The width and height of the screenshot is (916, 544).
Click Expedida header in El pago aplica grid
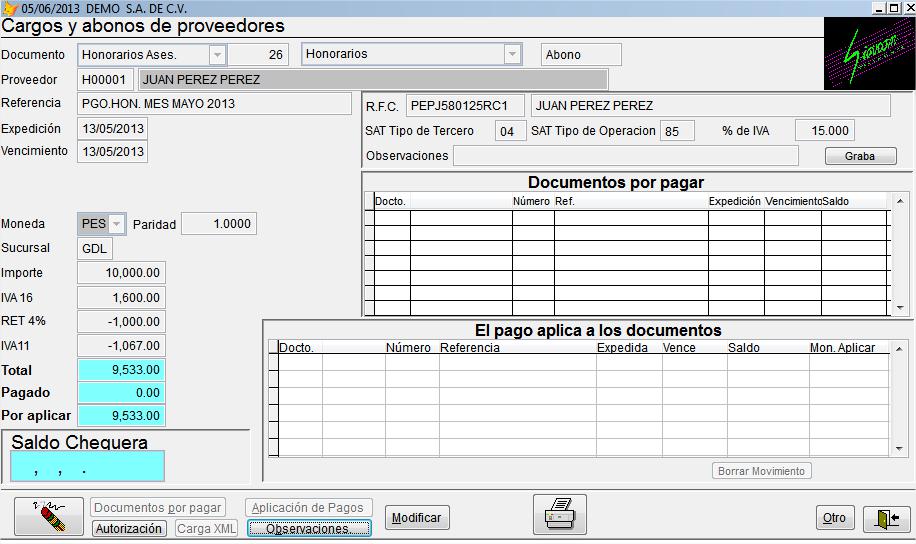[622, 348]
